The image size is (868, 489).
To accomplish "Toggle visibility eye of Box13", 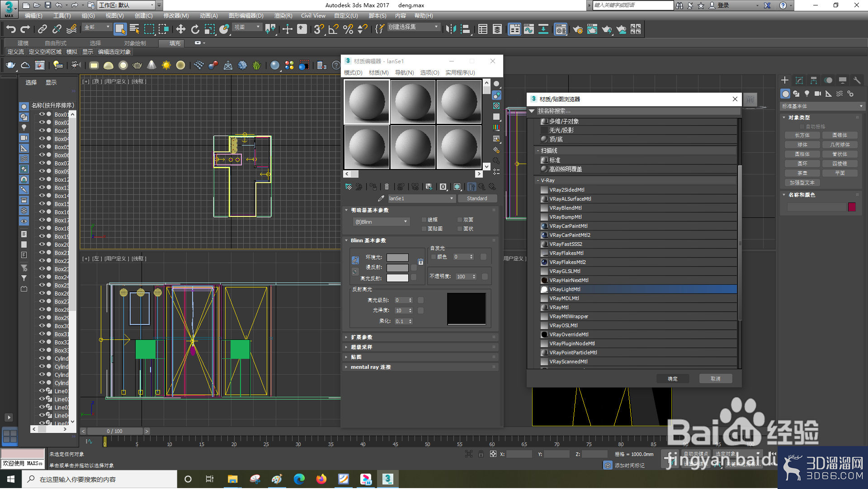I will (x=42, y=188).
